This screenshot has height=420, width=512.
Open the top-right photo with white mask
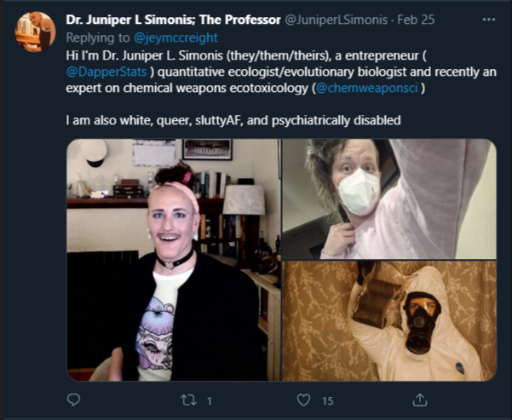[389, 198]
